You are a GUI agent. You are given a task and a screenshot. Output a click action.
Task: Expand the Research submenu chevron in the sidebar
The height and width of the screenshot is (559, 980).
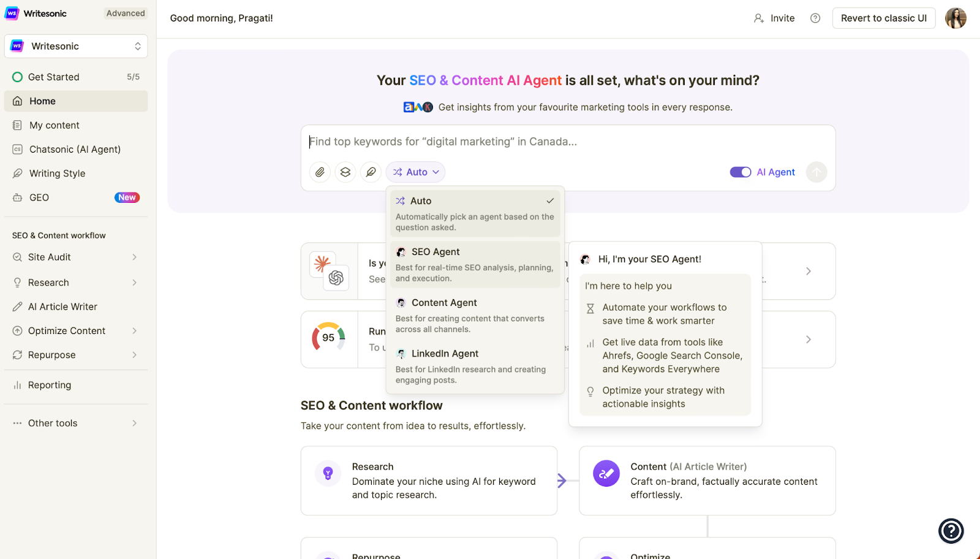pos(135,283)
